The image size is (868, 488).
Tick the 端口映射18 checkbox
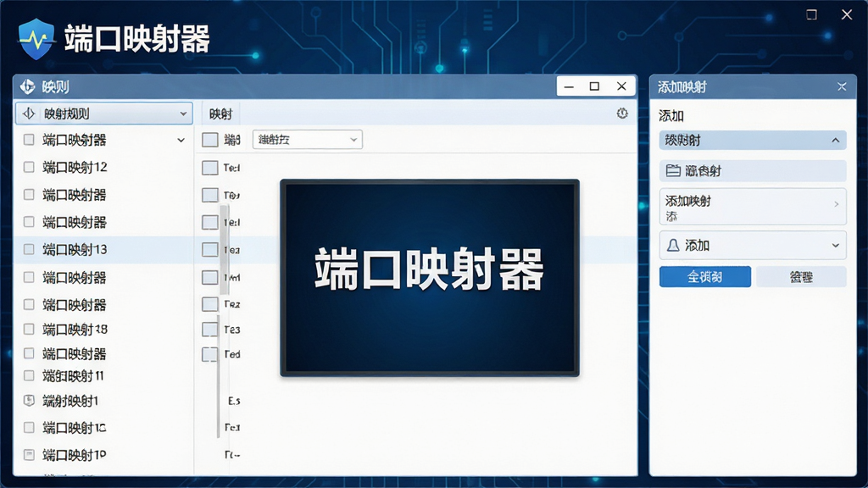click(x=29, y=330)
